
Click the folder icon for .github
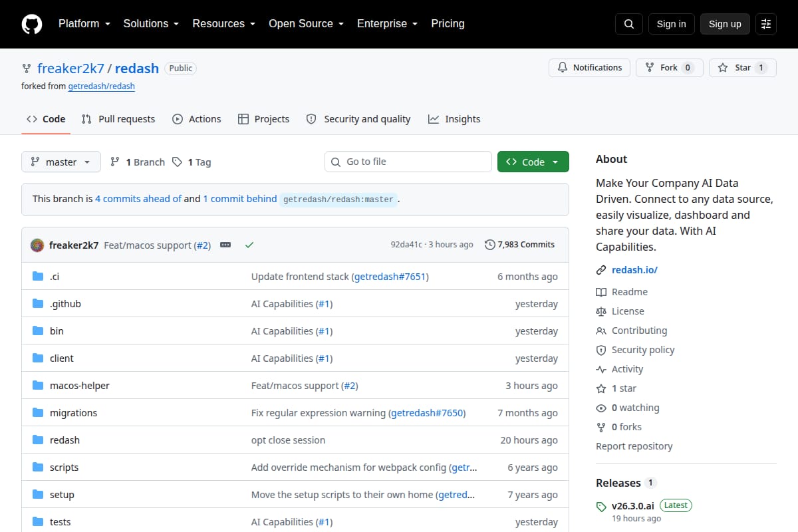click(x=38, y=304)
